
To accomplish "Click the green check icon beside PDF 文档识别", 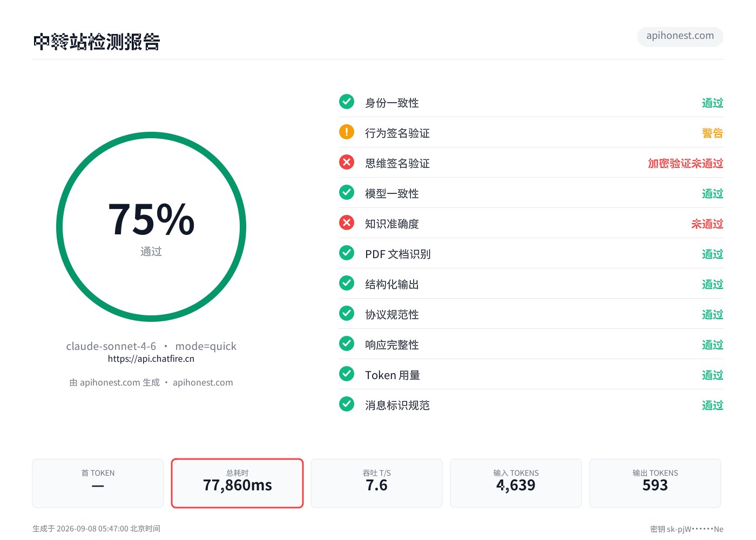I will 347,253.
